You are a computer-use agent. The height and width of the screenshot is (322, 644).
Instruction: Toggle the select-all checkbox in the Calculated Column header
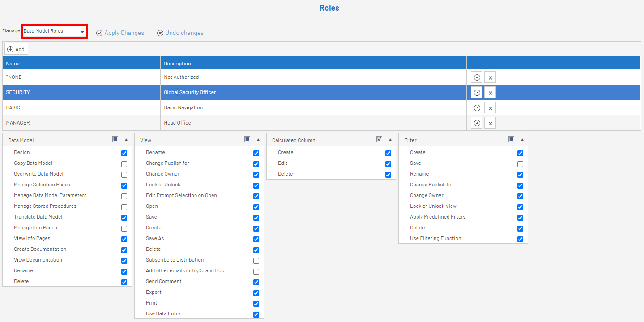379,139
